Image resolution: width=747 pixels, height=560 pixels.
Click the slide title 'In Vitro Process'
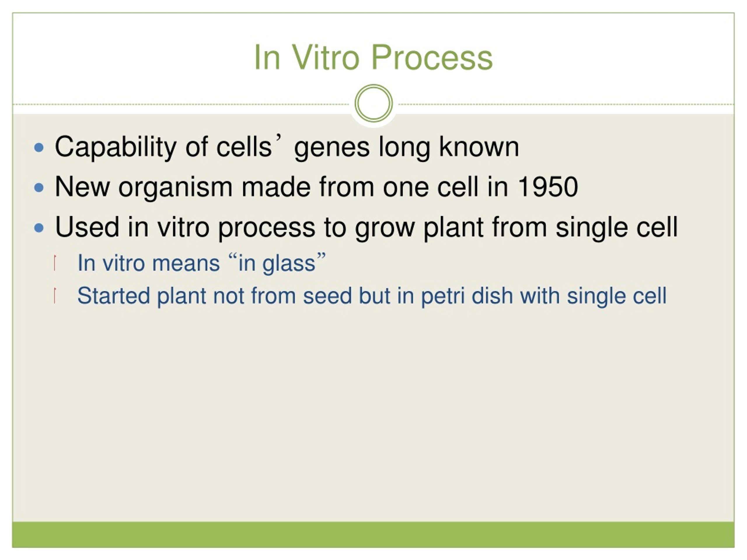point(373,58)
